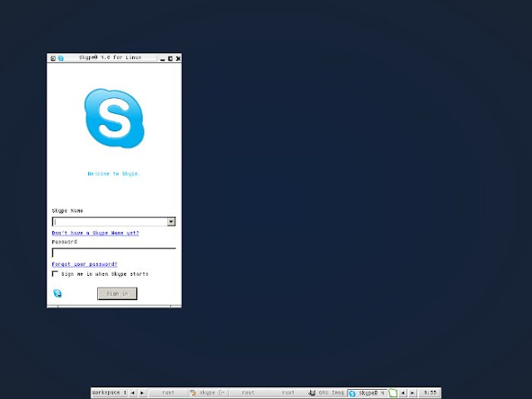
Task: Click the Welcome to Skype text
Action: click(114, 174)
